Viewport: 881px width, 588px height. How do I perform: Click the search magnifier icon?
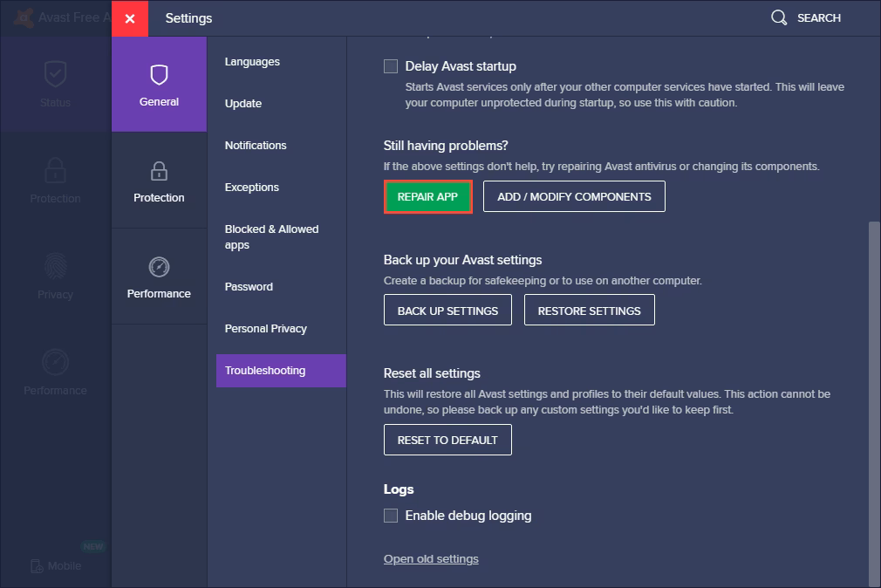click(779, 17)
